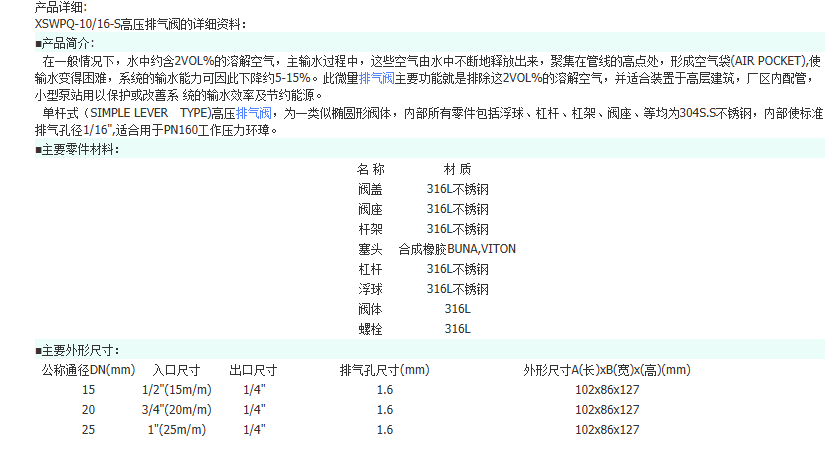The height and width of the screenshot is (455, 833).
Task: Click the 合成橡胶BUNA,VITON material cell
Action: [x=457, y=249]
